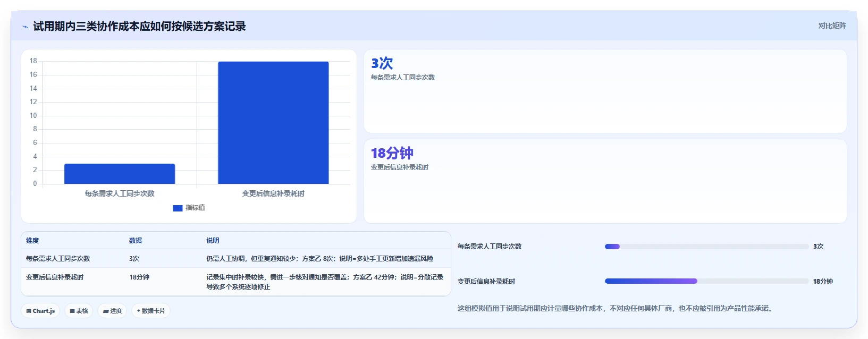The image size is (868, 339).
Task: Click the 对比矩阵 label in header
Action: [832, 26]
